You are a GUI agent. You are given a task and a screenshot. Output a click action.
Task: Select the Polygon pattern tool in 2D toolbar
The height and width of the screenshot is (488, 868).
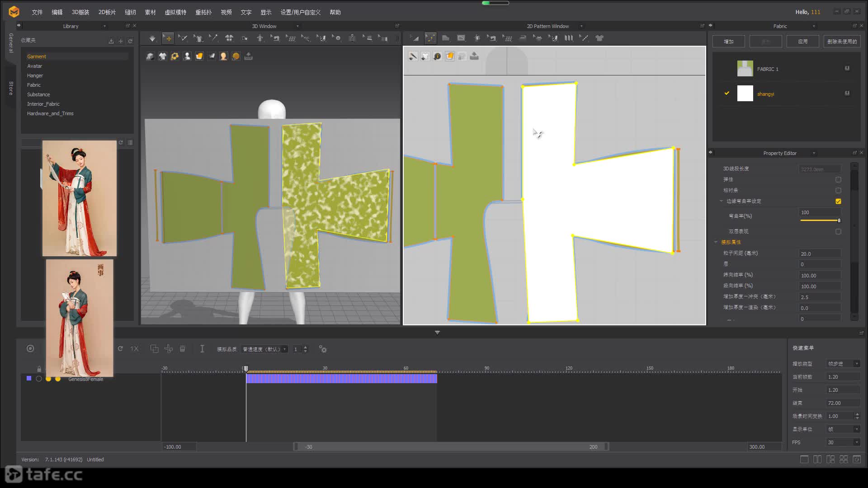(x=445, y=38)
